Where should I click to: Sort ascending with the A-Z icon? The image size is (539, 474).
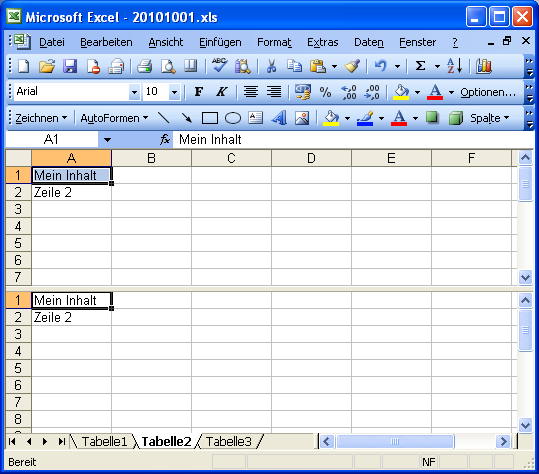pyautogui.click(x=454, y=66)
